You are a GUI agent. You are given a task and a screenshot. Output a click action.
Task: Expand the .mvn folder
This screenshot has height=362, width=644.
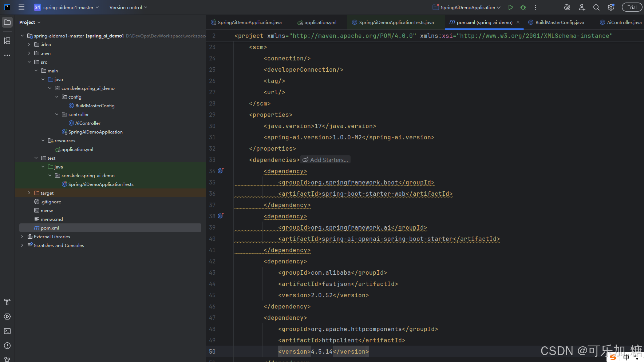(29, 53)
